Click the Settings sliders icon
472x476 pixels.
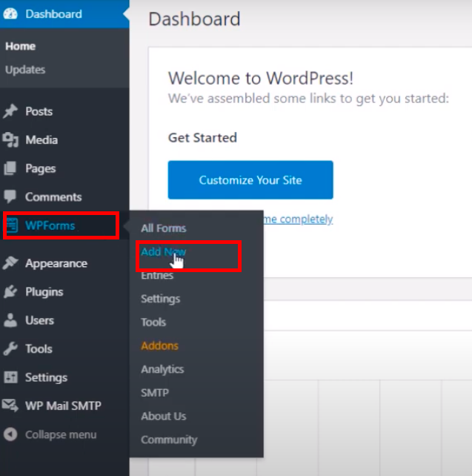[x=10, y=377]
